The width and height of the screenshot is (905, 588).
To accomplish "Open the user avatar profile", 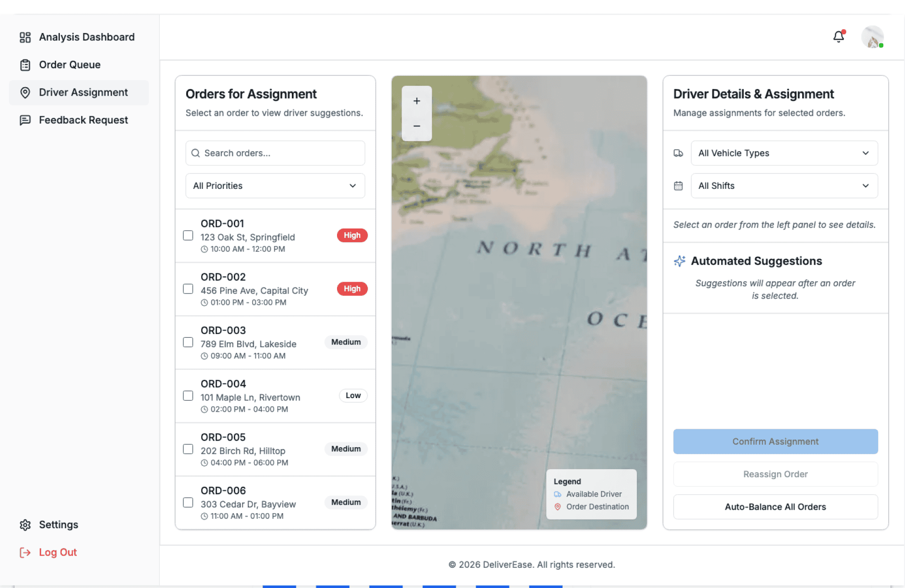I will coord(872,37).
